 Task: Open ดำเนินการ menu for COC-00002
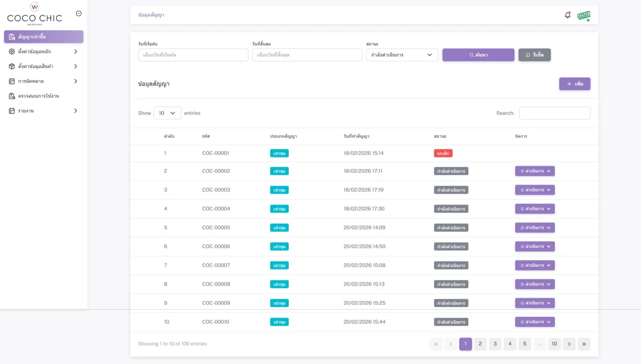coord(535,171)
